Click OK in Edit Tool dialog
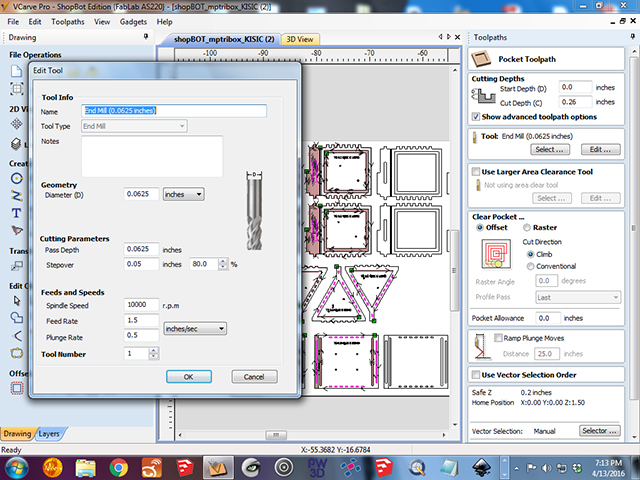The width and height of the screenshot is (640, 480). click(x=189, y=377)
